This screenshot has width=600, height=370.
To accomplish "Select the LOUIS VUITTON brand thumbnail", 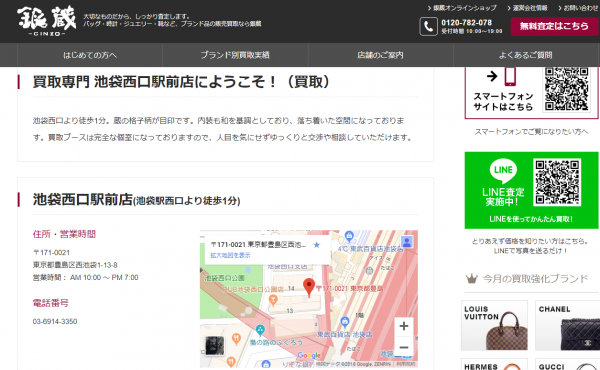I will click(494, 325).
